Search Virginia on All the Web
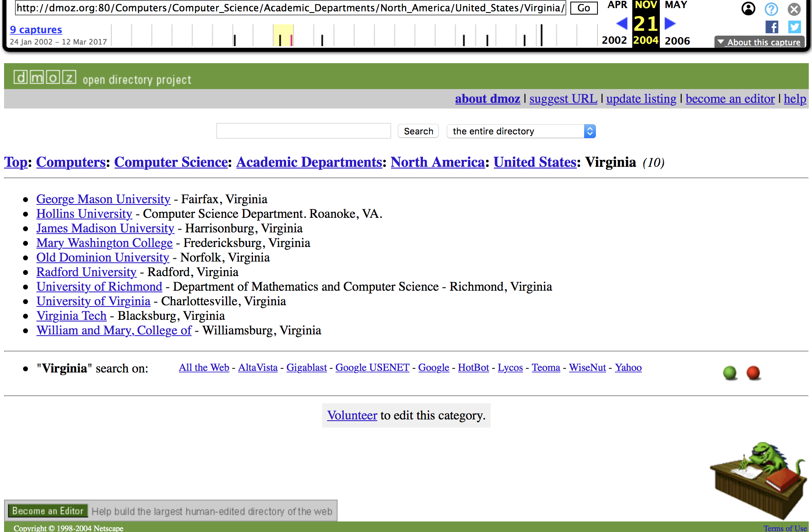Image resolution: width=812 pixels, height=532 pixels. pos(204,368)
